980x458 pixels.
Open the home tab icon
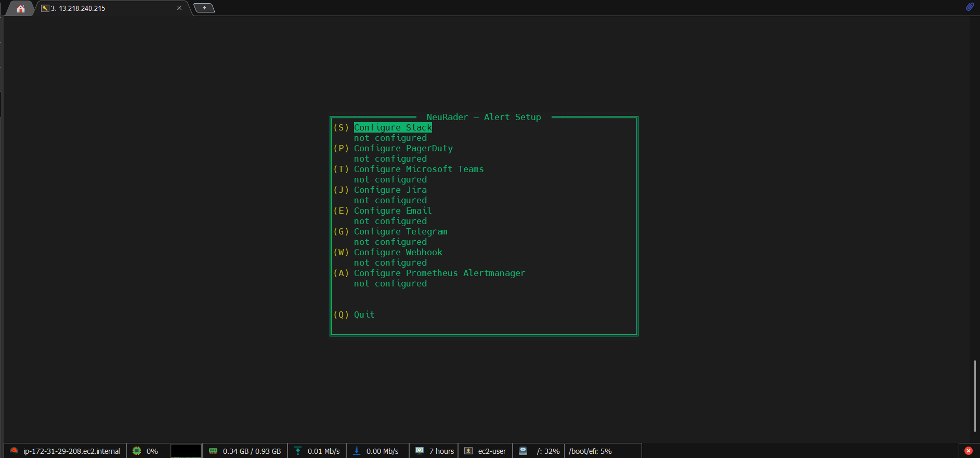21,8
